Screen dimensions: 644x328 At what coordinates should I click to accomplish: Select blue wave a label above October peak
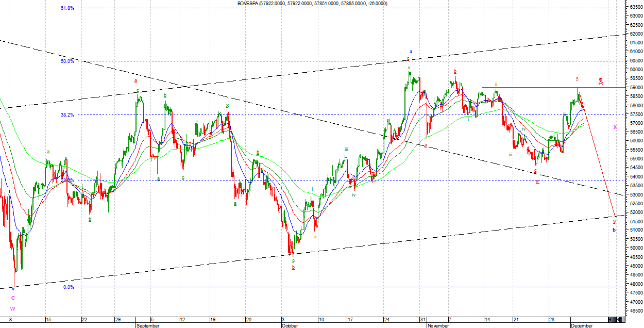coord(411,52)
